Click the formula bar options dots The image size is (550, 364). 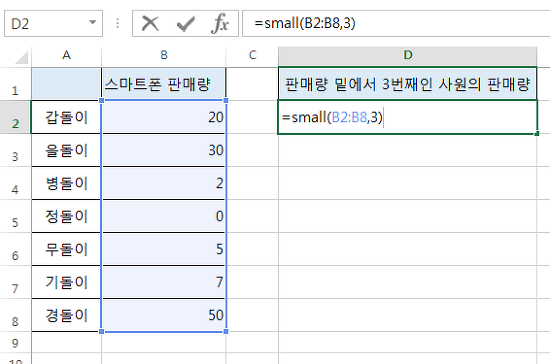[118, 23]
